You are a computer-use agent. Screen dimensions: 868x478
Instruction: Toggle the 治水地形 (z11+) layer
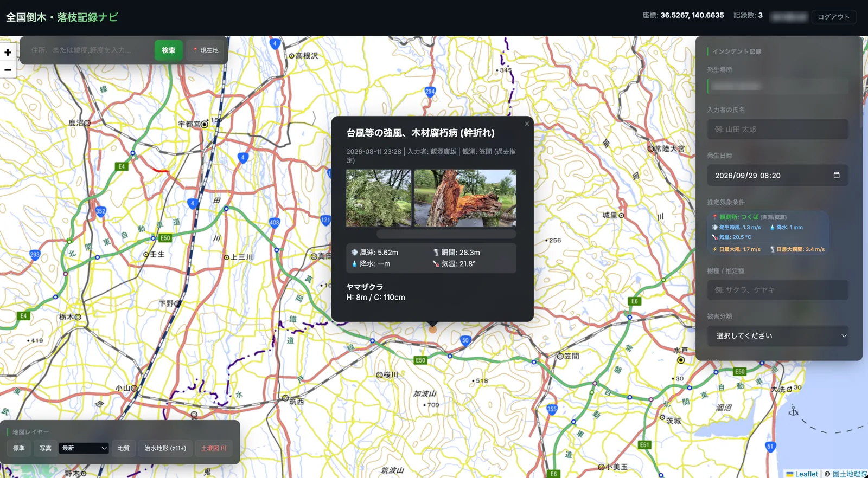[165, 448]
